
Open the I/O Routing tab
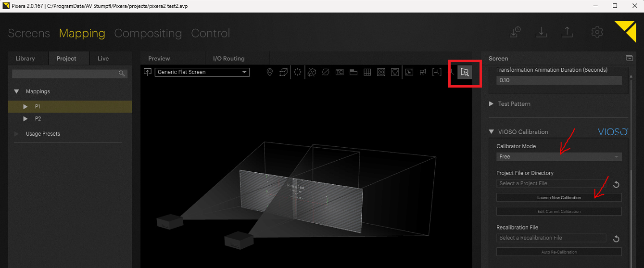pos(228,59)
